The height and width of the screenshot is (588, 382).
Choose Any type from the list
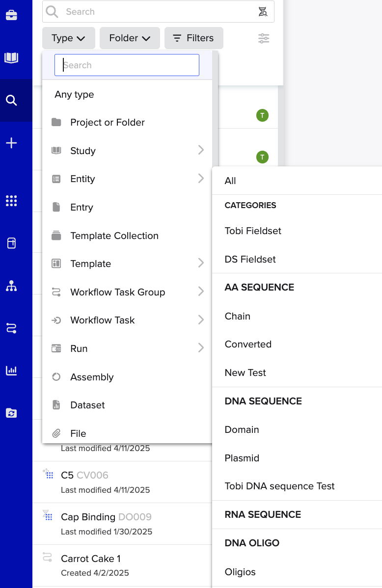[x=74, y=94]
